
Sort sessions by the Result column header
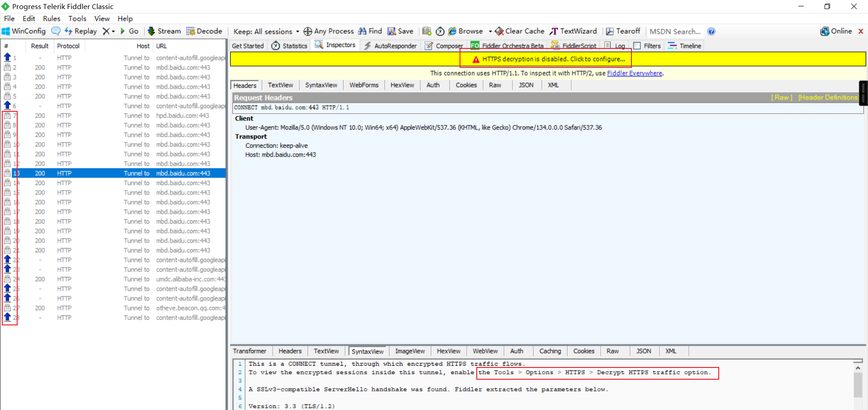(39, 46)
